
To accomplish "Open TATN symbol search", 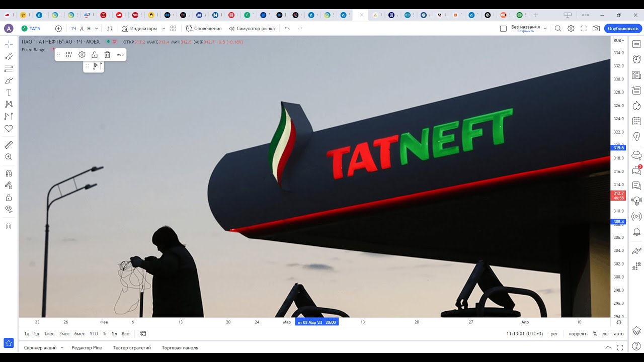I will pyautogui.click(x=31, y=29).
